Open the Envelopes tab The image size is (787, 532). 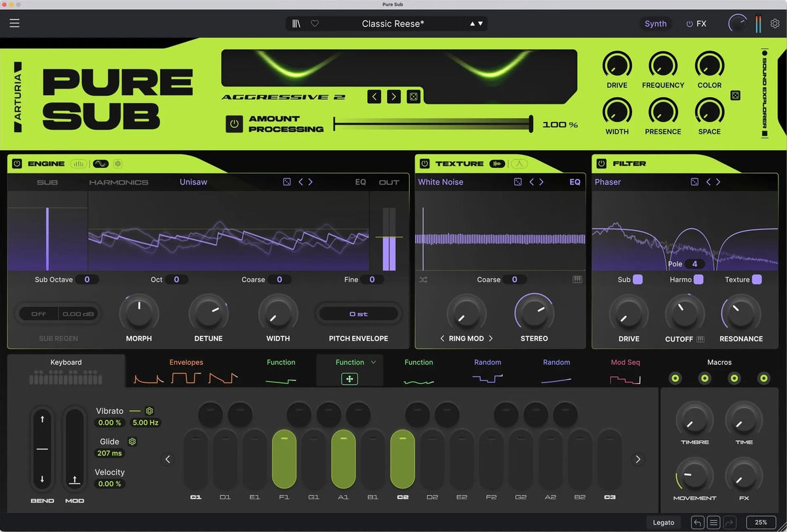(186, 371)
